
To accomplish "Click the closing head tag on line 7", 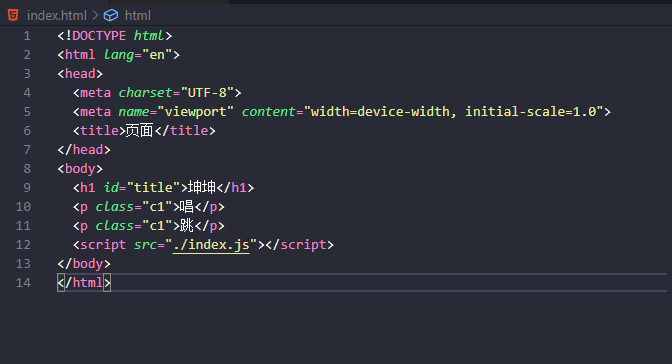I will tap(84, 150).
